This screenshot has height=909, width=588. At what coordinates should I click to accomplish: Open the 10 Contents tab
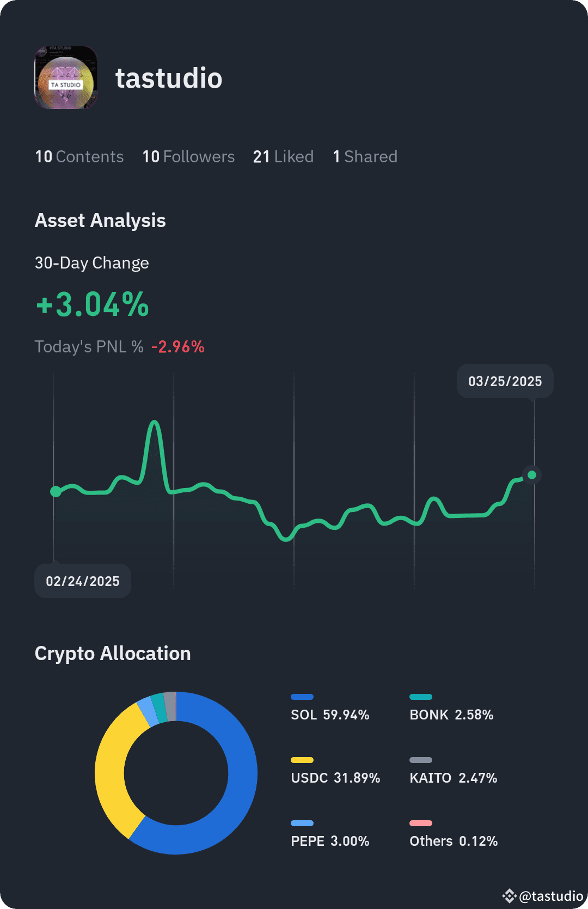point(79,157)
